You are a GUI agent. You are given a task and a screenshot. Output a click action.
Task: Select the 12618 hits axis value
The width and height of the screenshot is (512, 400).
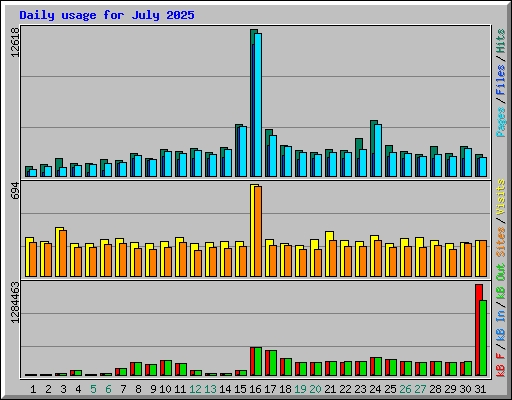click(x=15, y=42)
